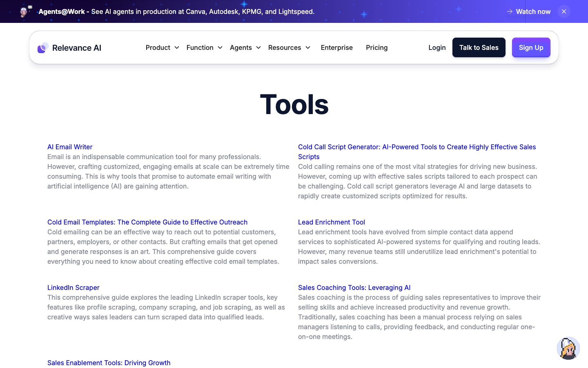Click the Sign Up button
Viewport: 588px width, 368px height.
click(531, 47)
